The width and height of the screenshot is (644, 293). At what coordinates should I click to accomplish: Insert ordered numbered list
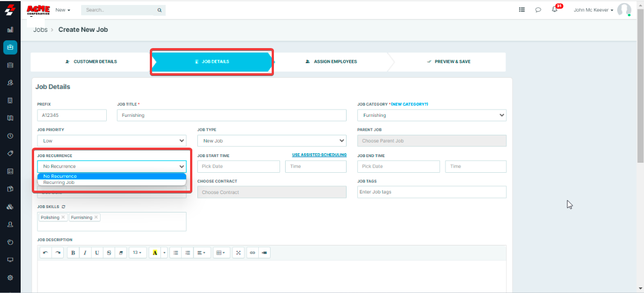188,253
